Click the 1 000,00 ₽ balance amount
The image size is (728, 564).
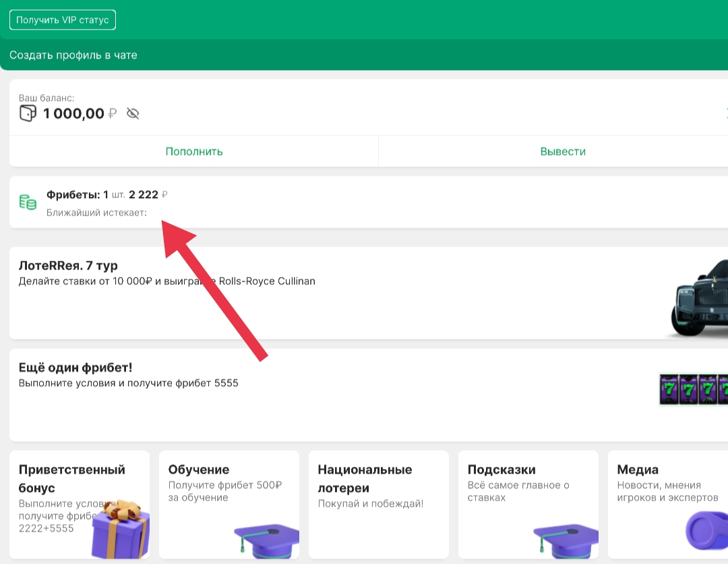pyautogui.click(x=73, y=113)
